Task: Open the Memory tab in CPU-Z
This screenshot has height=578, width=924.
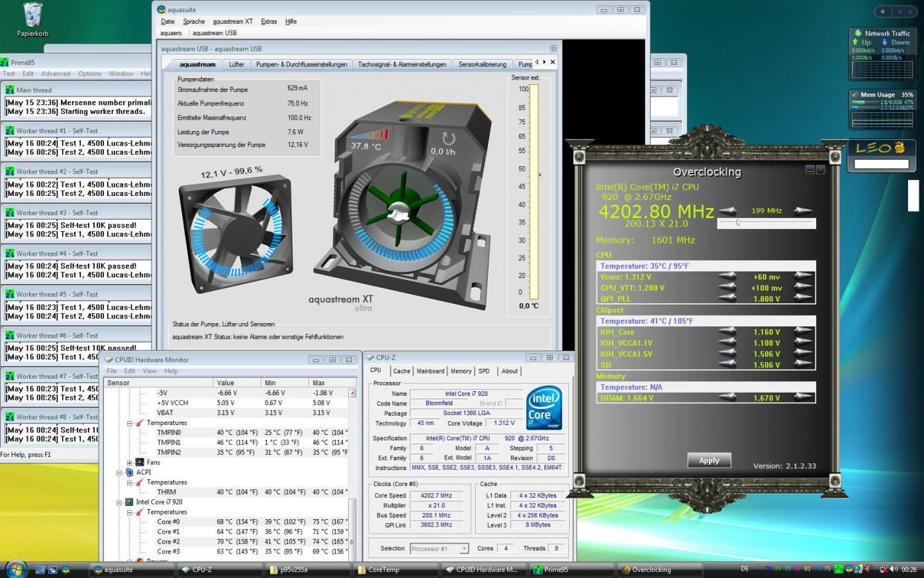Action: [461, 371]
